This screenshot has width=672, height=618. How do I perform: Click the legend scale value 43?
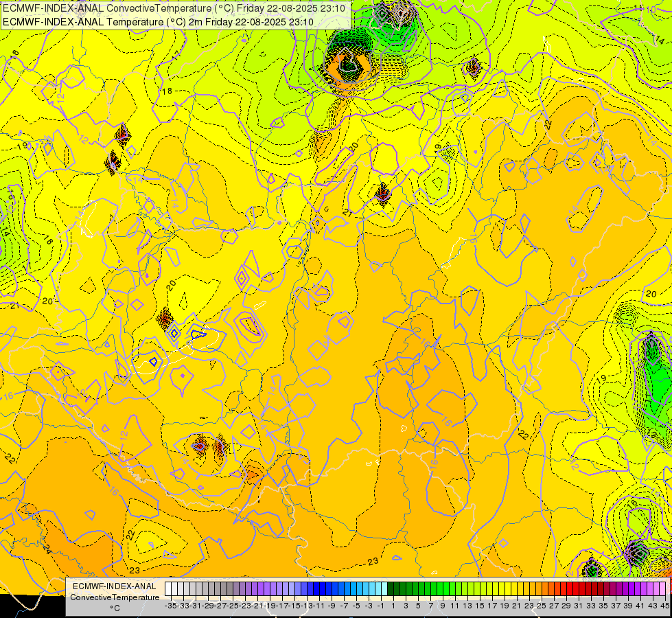point(653,606)
